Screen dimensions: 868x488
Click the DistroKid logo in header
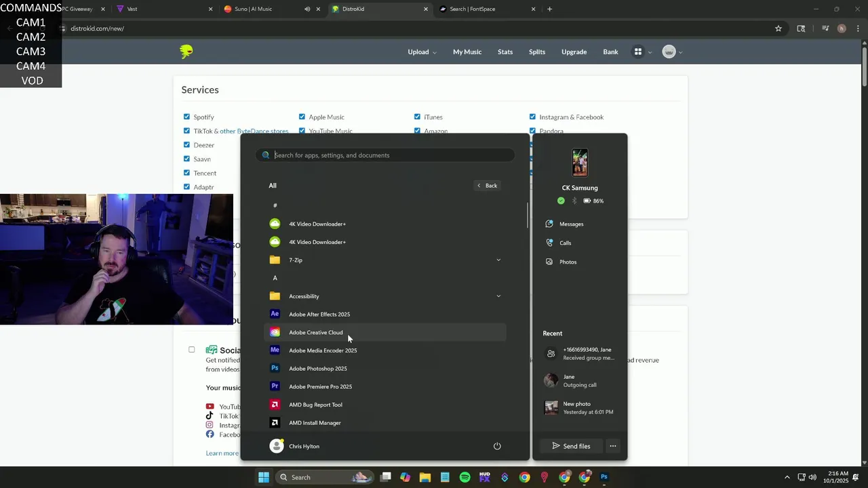186,52
